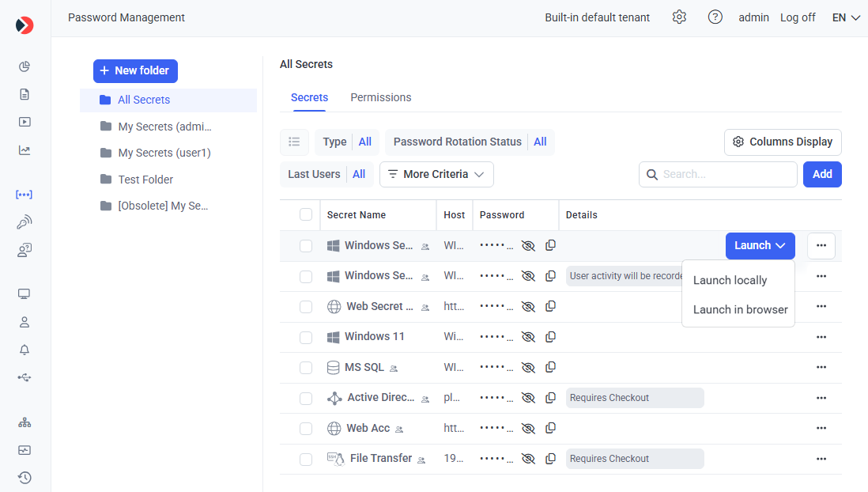The height and width of the screenshot is (492, 868).
Task: Click the Web Secret ... row name
Action: pos(379,306)
